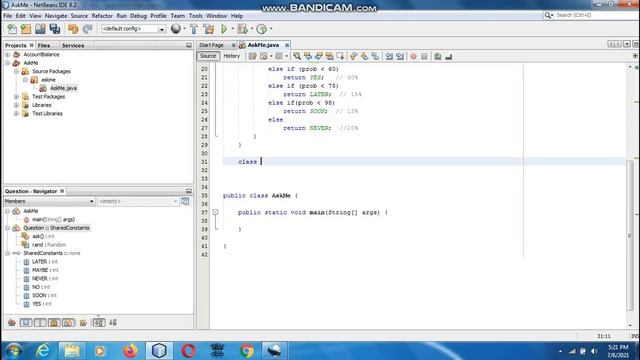Open Firefox from the taskbar
640x360 pixels.
[x=131, y=351]
